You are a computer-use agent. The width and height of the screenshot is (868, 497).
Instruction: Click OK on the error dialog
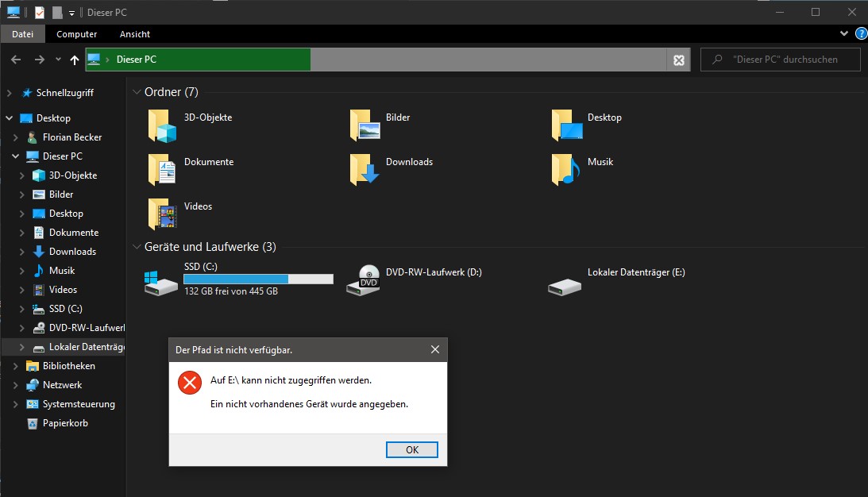411,449
